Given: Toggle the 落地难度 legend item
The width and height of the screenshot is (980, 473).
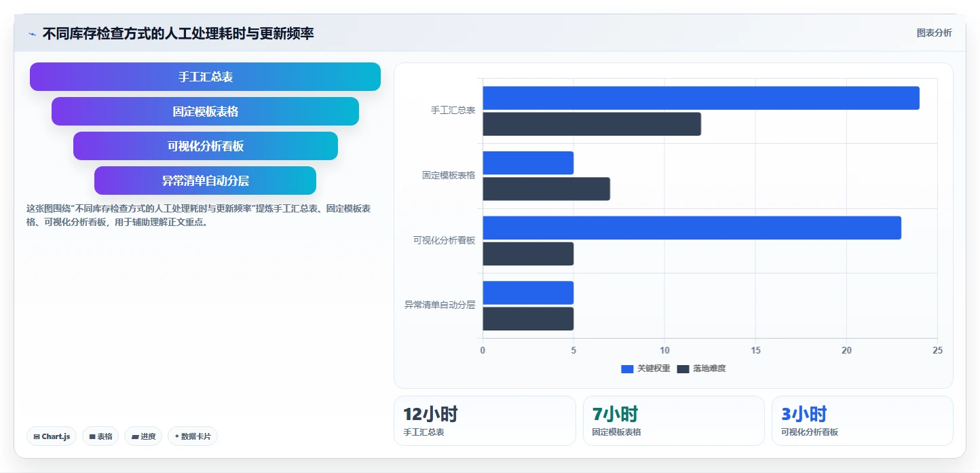Looking at the screenshot, I should (701, 368).
